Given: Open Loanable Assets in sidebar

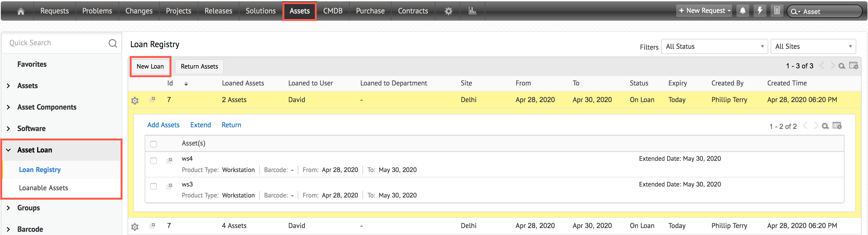Looking at the screenshot, I should coord(44,188).
